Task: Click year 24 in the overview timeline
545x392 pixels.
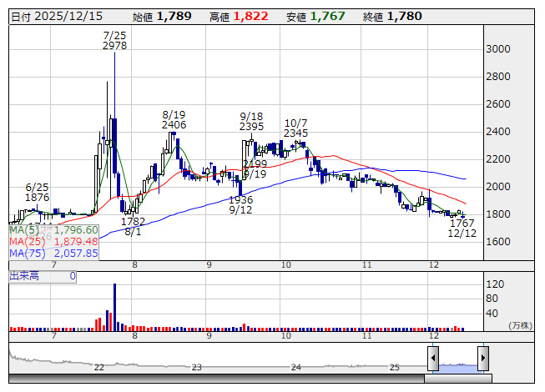Action: [x=295, y=367]
